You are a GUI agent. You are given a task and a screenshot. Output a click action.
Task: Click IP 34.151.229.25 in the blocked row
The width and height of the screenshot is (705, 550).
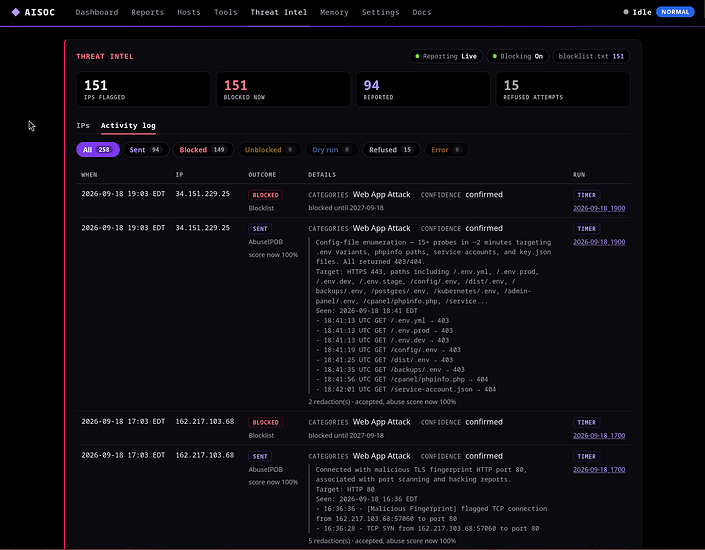click(x=202, y=194)
